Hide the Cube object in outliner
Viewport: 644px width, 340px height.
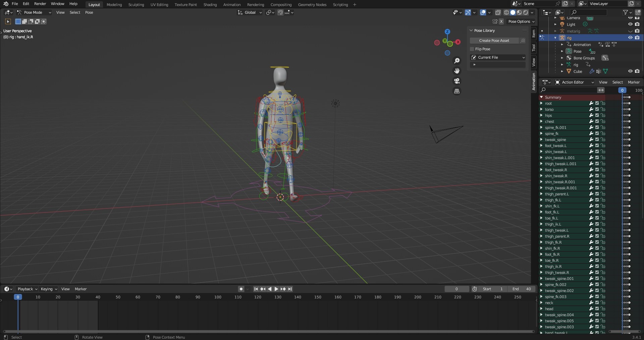630,71
